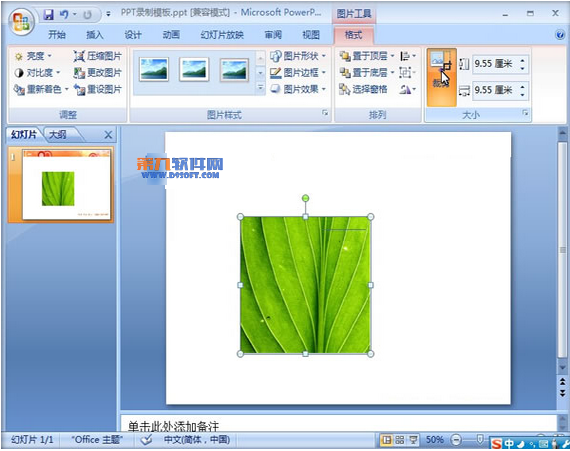Go to next slide double-arrow button
The image size is (570, 451).
(x=562, y=393)
